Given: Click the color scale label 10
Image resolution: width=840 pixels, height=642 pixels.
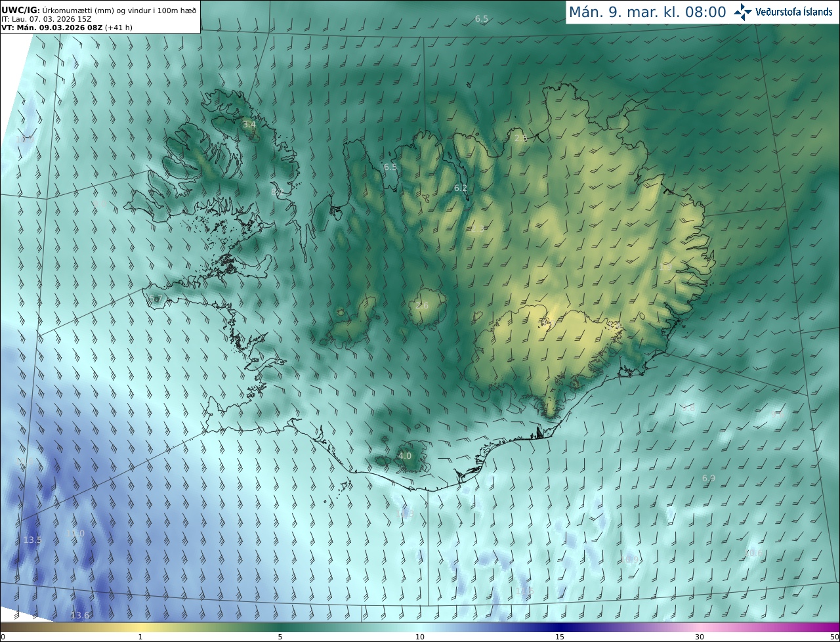Looking at the screenshot, I should click(x=420, y=637).
